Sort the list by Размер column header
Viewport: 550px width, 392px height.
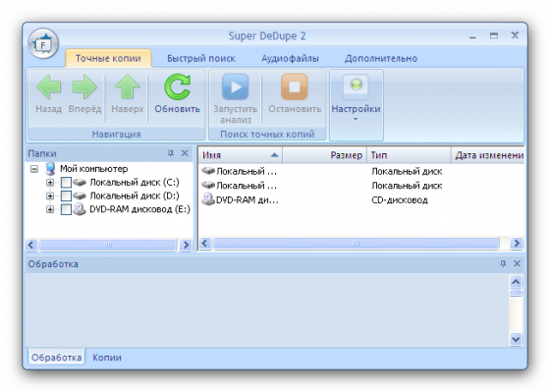coord(324,155)
